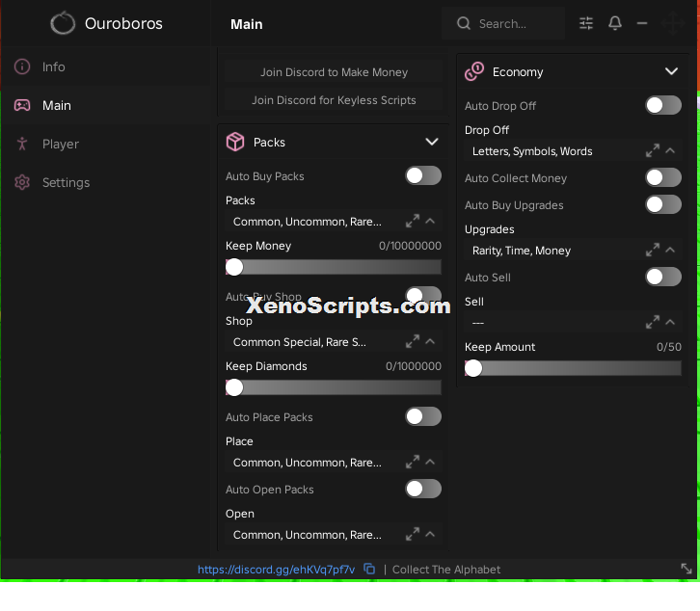This screenshot has height=611, width=700.
Task: Open the Drop Off dropdown caret
Action: point(670,150)
